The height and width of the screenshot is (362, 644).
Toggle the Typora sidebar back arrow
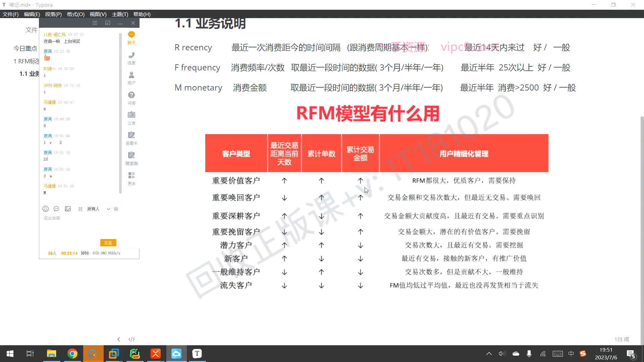click(119, 339)
